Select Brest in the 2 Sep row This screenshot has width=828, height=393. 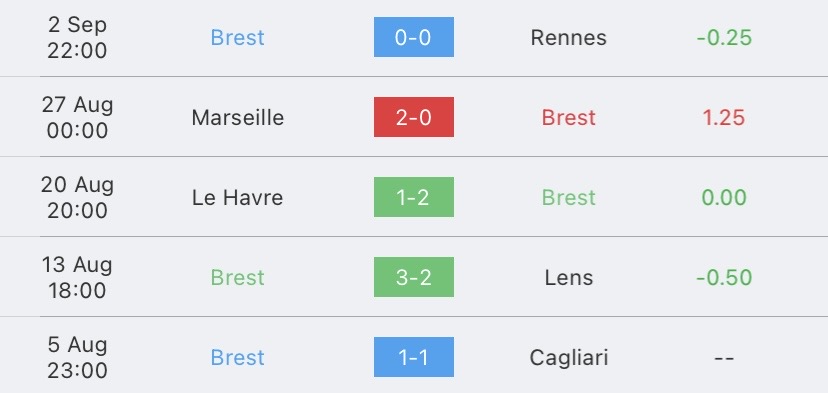[x=238, y=38]
